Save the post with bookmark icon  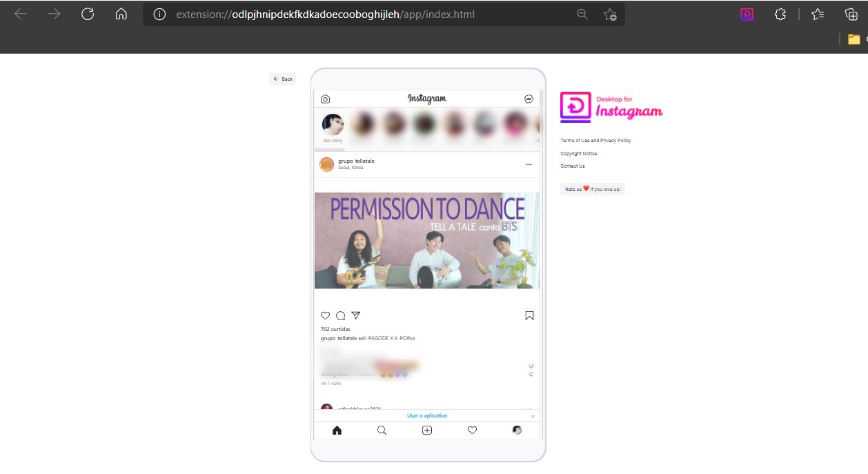(530, 316)
